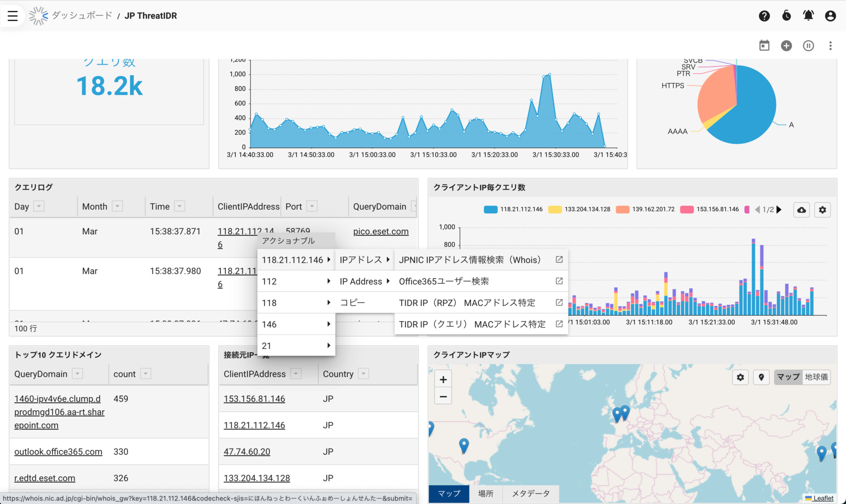
Task: Click the pink 153.156.81.146 legend swatch
Action: tap(687, 209)
